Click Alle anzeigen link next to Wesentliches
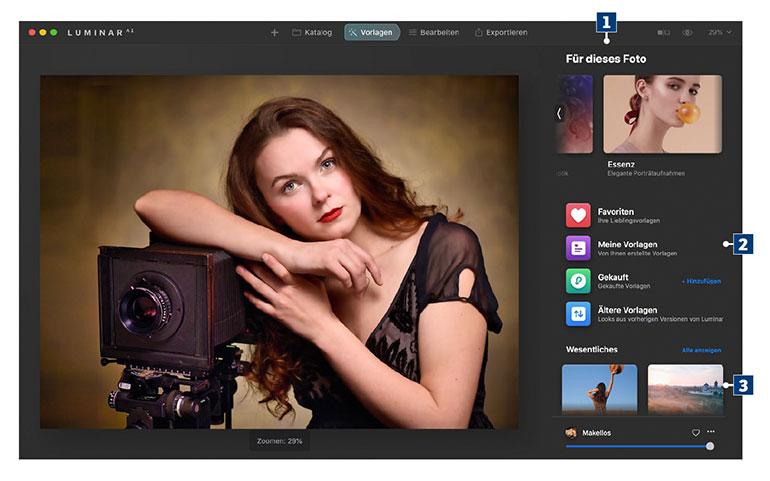The height and width of the screenshot is (481, 770). coord(701,350)
